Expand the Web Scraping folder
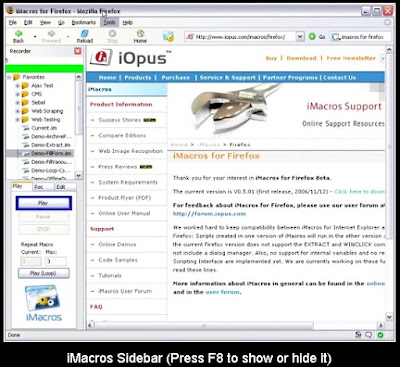This screenshot has width=400, height=367. click(17, 111)
